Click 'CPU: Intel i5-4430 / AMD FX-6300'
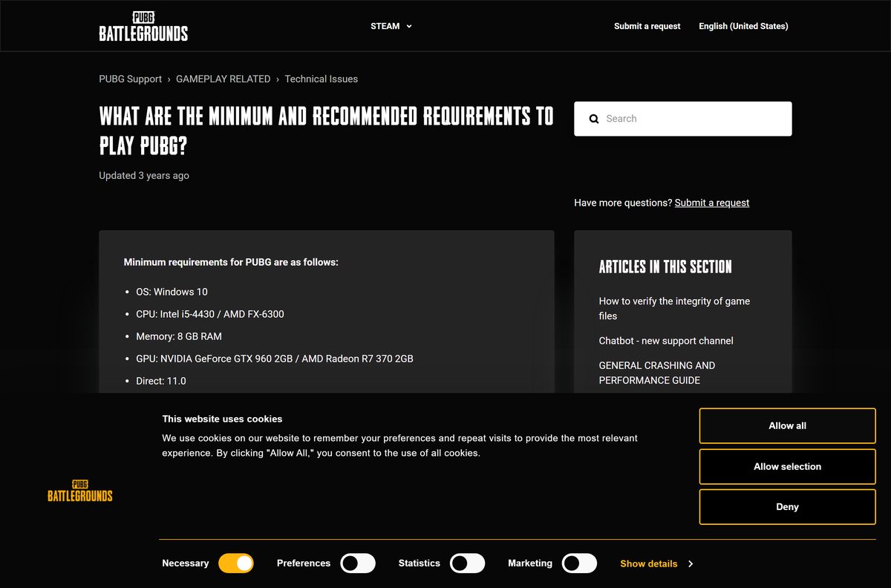Viewport: 891px width, 588px height. [210, 314]
